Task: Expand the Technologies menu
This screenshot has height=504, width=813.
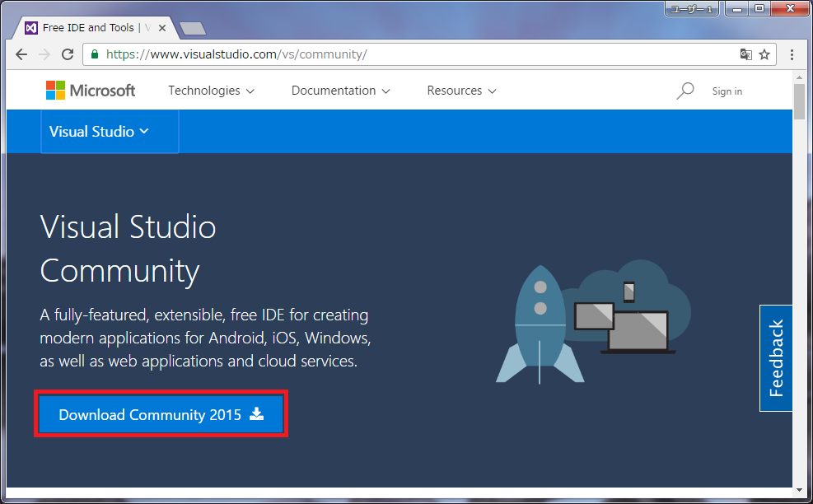Action: (x=211, y=91)
